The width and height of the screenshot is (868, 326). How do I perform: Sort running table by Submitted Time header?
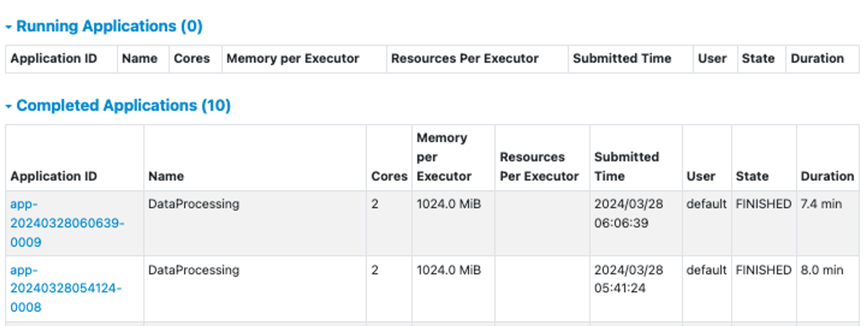(x=622, y=59)
